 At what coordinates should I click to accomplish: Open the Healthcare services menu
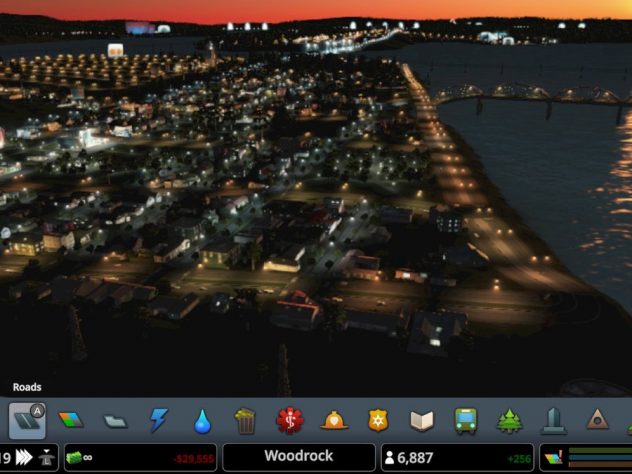point(290,421)
